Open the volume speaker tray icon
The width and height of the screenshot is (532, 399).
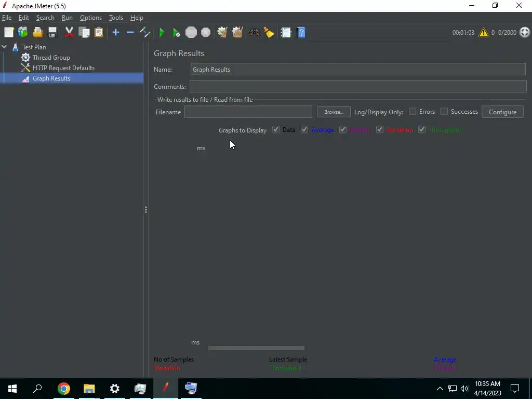[x=464, y=389]
